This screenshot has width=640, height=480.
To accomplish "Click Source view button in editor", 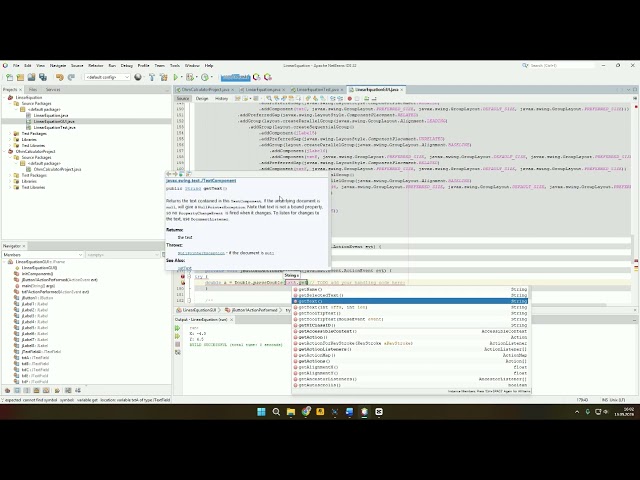I will click(x=183, y=98).
